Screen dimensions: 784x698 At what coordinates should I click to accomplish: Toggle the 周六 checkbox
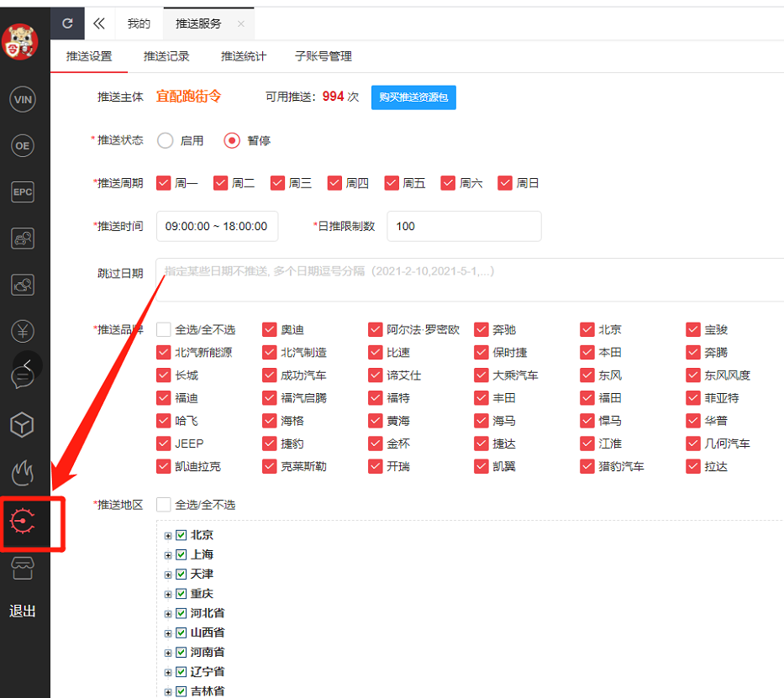coord(448,183)
